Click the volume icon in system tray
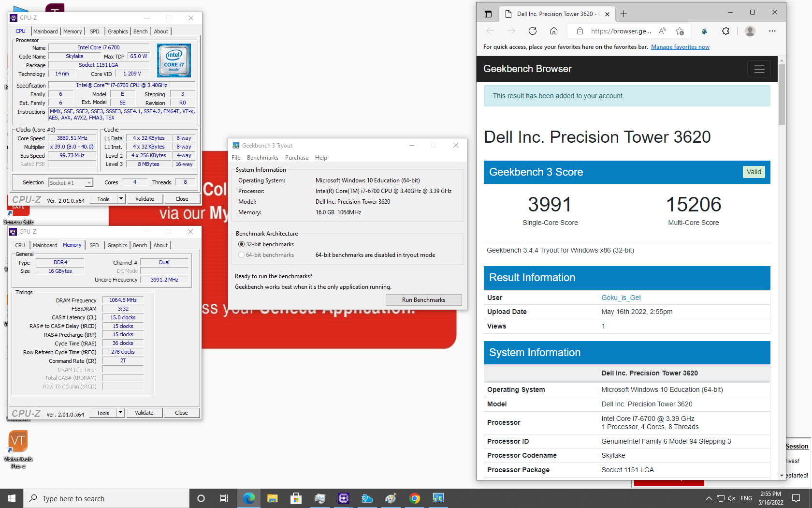Viewport: 812px width, 508px height. pos(732,498)
